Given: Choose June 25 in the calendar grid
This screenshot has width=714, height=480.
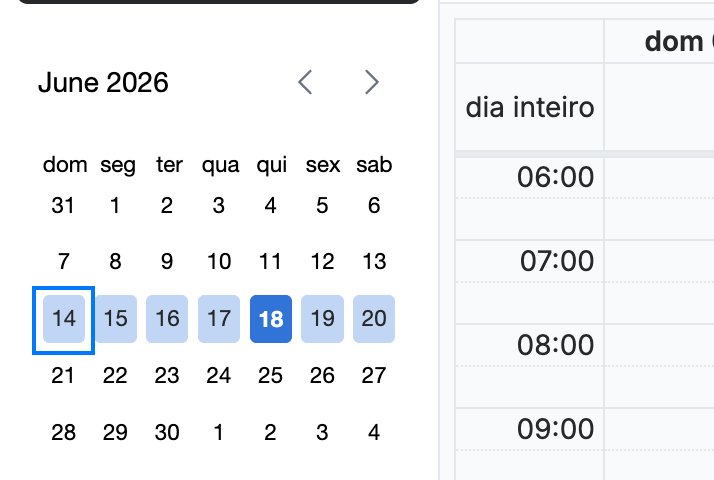Looking at the screenshot, I should pos(270,376).
